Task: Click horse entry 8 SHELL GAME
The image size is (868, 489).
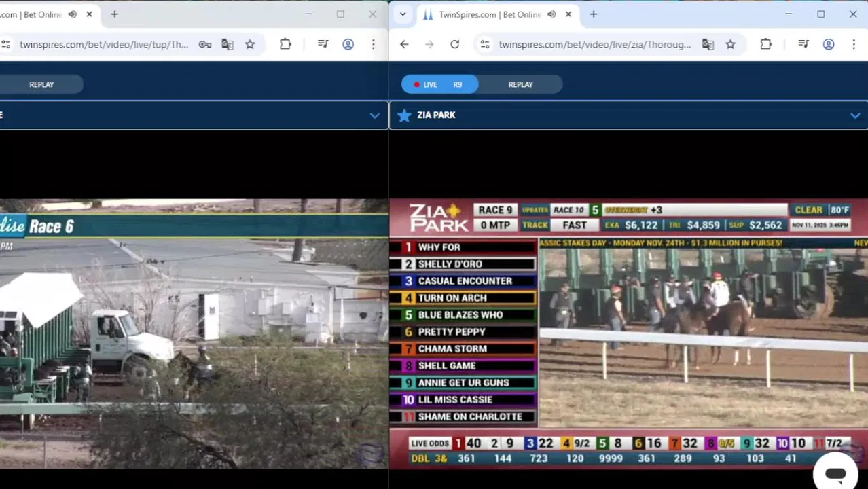Action: [463, 366]
